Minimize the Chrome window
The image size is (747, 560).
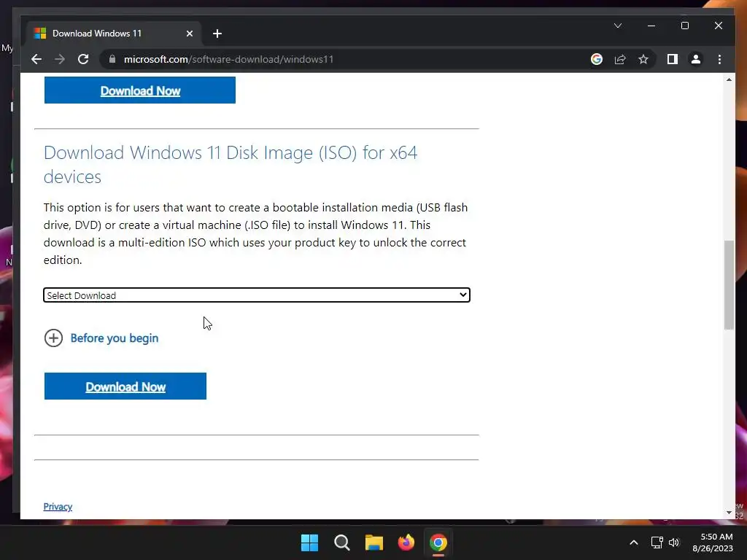tap(651, 26)
